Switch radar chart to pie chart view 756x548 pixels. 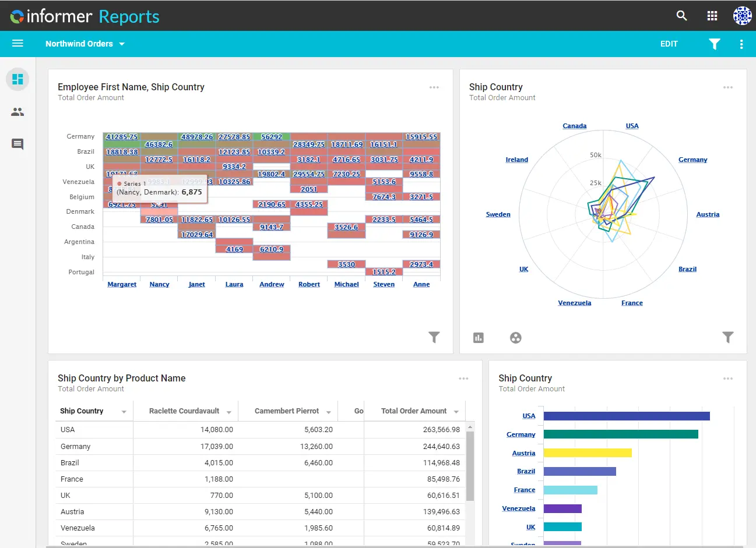[x=516, y=338]
